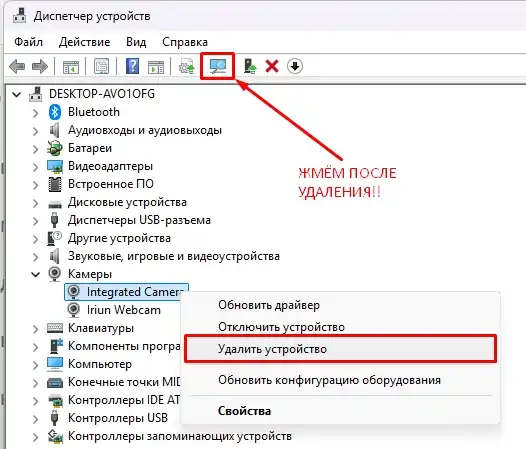
Task: Expand the Клавиатуры node
Action: pyautogui.click(x=35, y=329)
